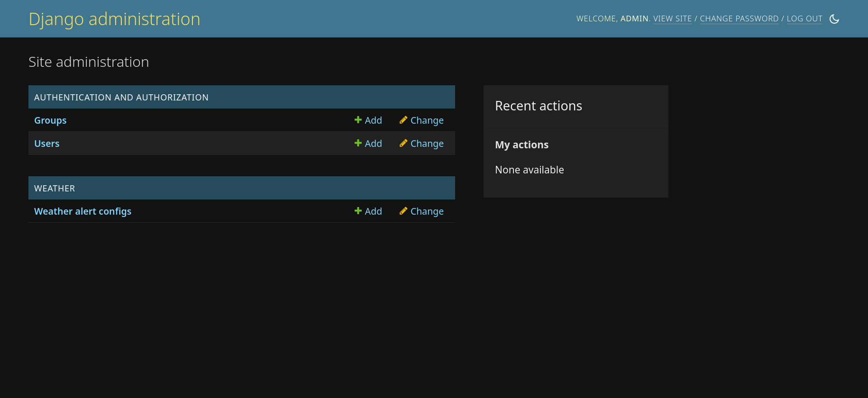Open the Groups model link
Viewport: 868px width, 398px height.
[50, 120]
